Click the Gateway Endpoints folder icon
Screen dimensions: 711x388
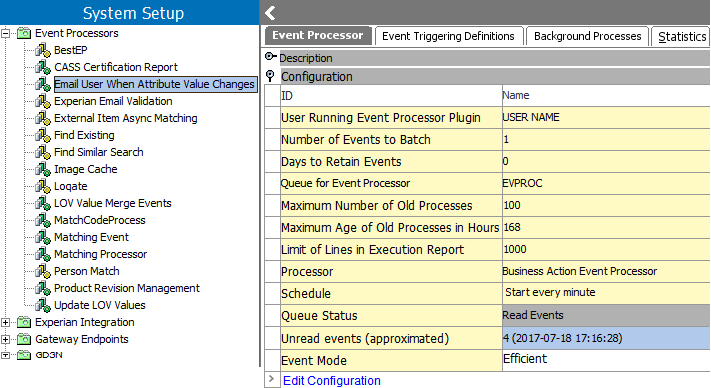click(24, 339)
